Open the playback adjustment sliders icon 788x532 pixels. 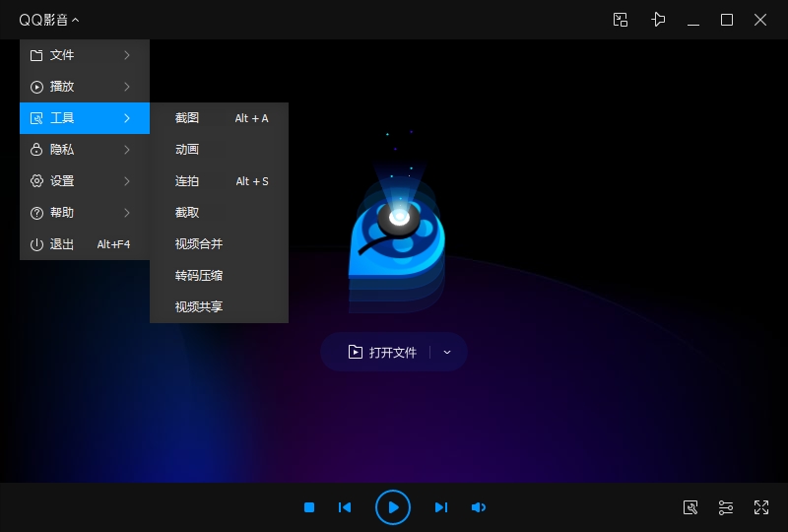(x=726, y=507)
